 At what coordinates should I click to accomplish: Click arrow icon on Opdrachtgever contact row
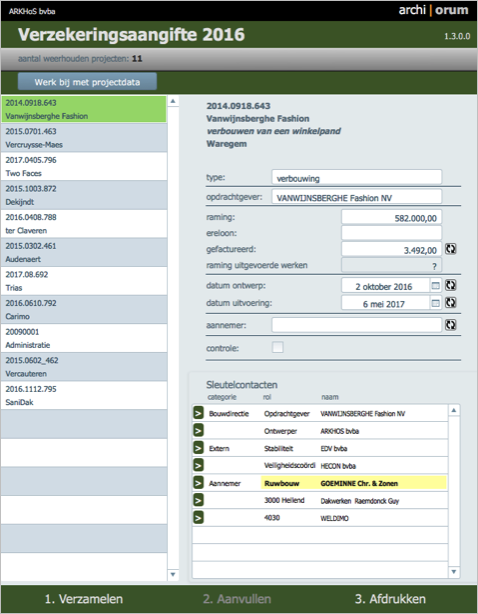198,413
